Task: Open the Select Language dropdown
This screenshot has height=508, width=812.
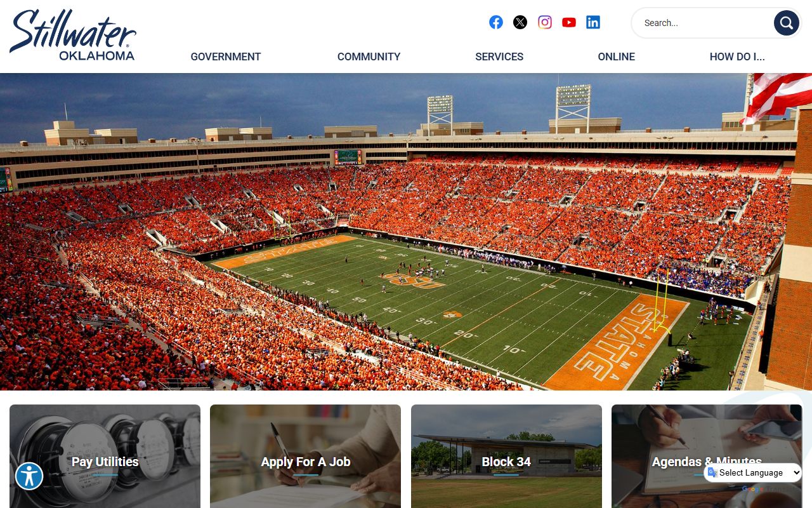Action: (753, 472)
